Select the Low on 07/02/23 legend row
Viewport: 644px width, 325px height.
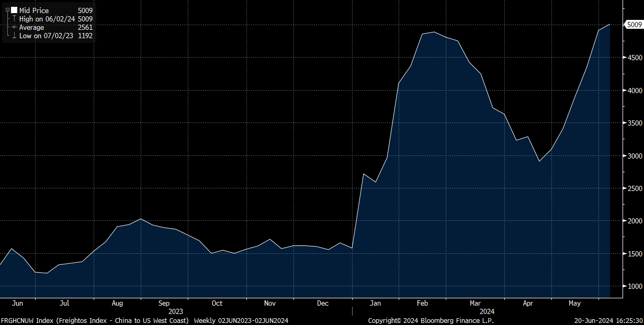[x=46, y=36]
